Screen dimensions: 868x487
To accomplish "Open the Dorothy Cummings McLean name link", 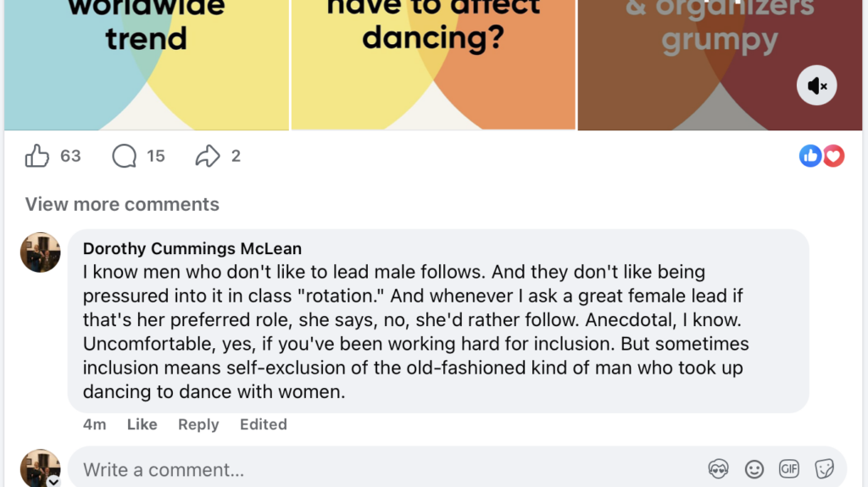I will 192,249.
